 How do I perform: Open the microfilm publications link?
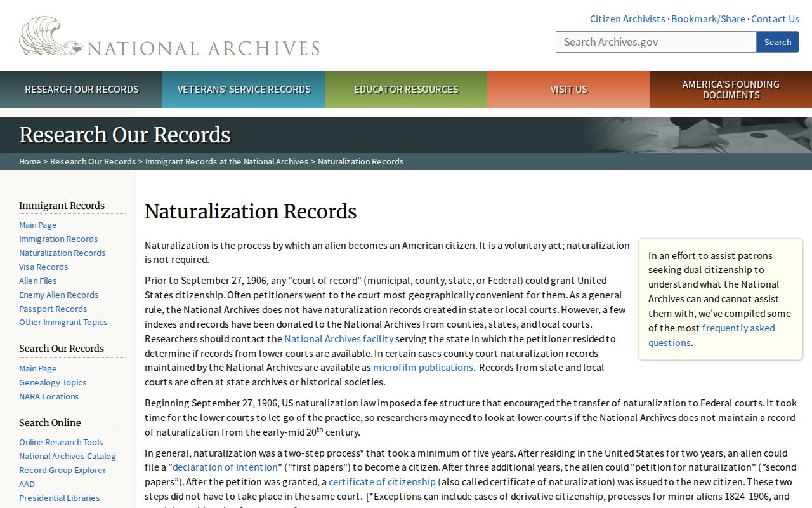point(423,368)
